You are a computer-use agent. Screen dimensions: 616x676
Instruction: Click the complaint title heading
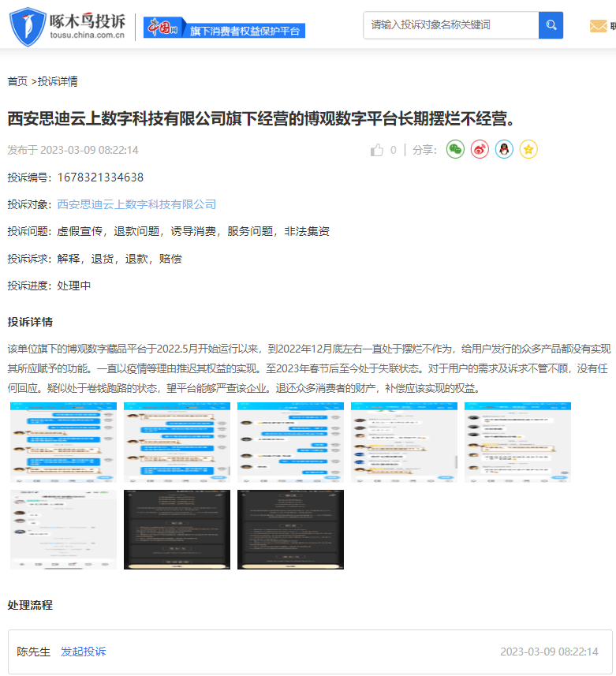(x=262, y=118)
